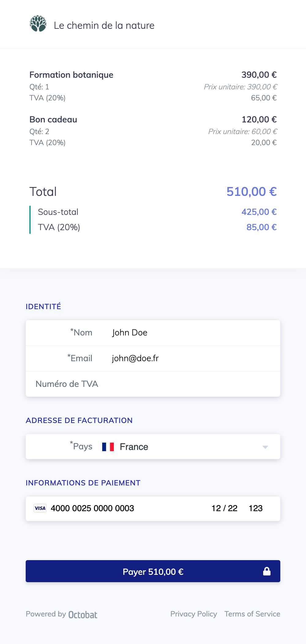This screenshot has width=306, height=644.
Task: Open the Terms of Service link
Action: (252, 614)
